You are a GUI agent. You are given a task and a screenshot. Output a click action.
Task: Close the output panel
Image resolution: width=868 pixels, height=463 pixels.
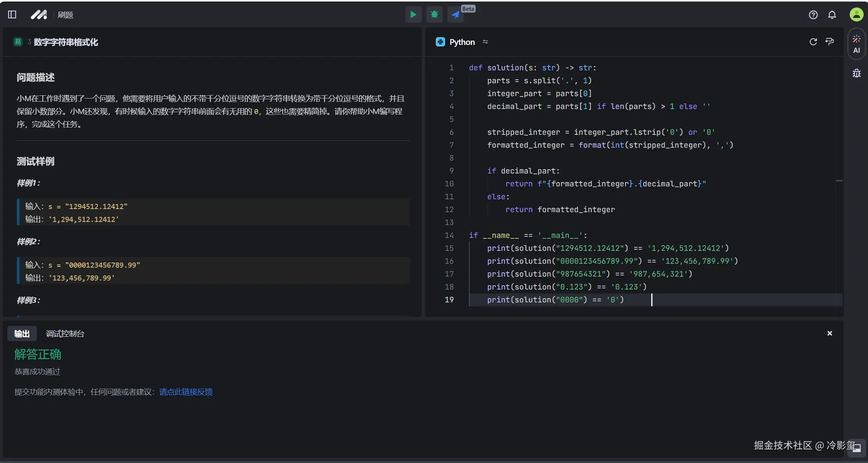pyautogui.click(x=829, y=333)
